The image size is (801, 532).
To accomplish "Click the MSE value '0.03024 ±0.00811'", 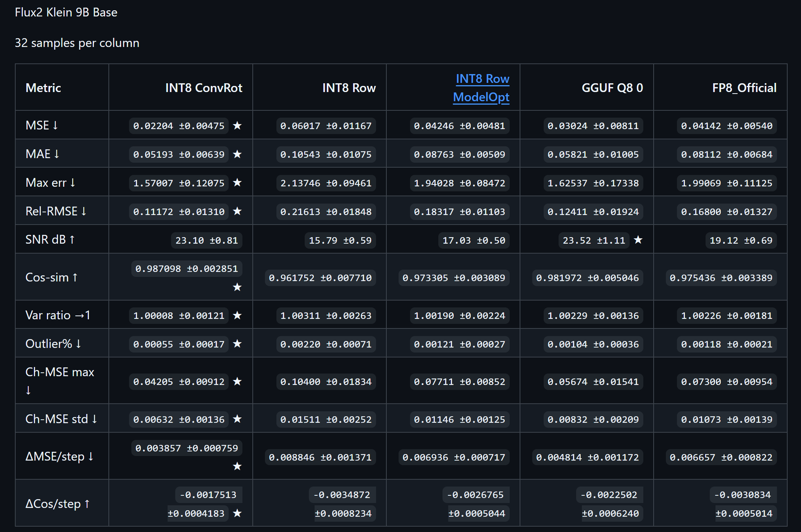I will [x=593, y=126].
